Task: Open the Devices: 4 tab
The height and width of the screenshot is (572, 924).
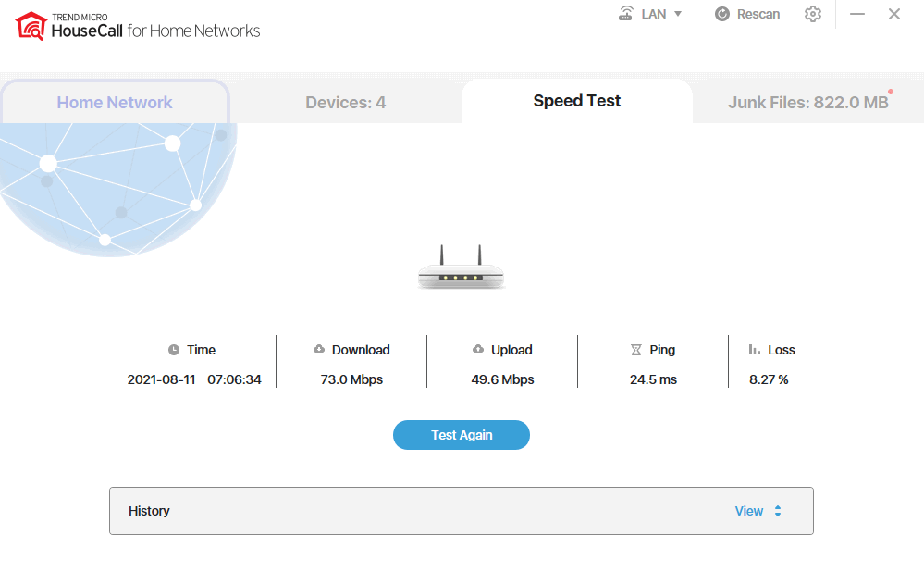Action: pos(345,103)
